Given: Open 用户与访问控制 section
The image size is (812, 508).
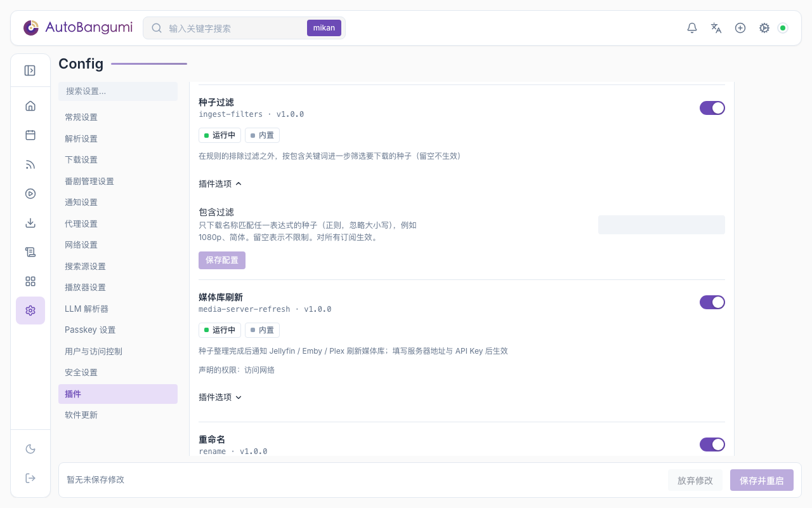Looking at the screenshot, I should coord(118,351).
